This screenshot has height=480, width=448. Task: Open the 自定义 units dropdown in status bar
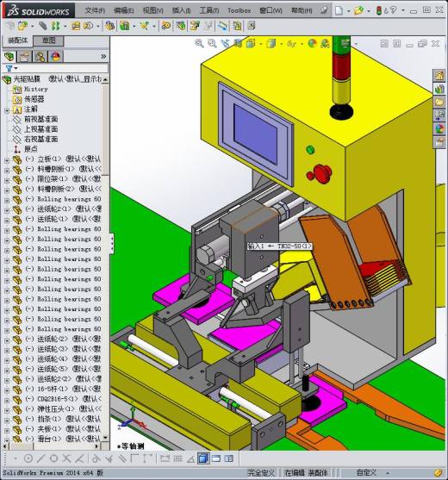point(388,473)
